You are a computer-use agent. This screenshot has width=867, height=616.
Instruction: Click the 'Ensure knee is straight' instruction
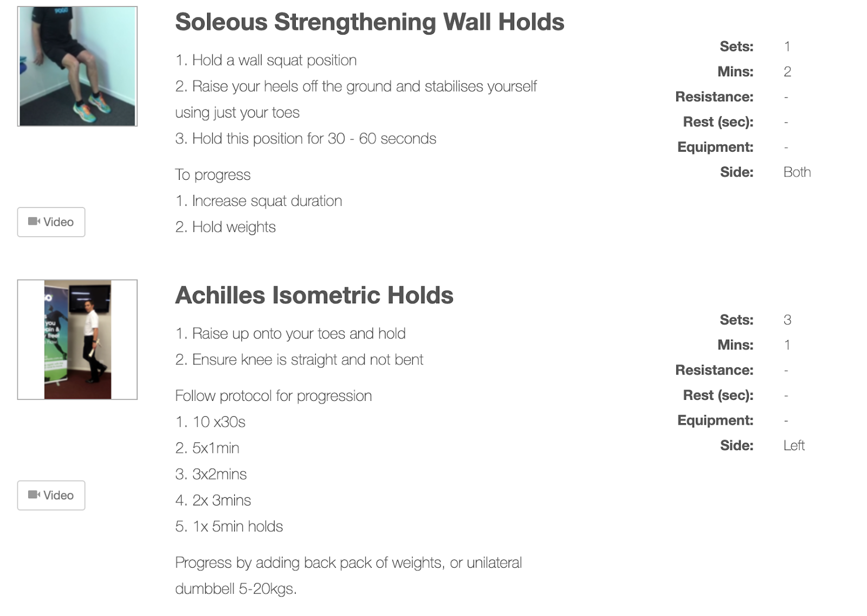299,360
